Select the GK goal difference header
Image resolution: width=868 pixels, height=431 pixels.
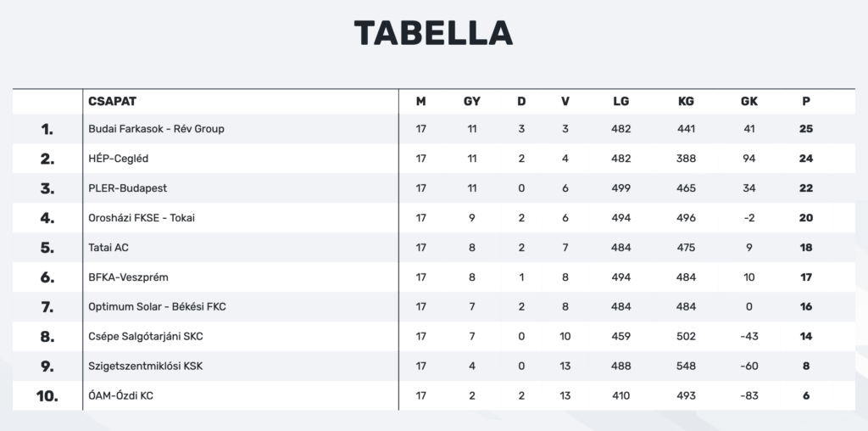pos(749,101)
